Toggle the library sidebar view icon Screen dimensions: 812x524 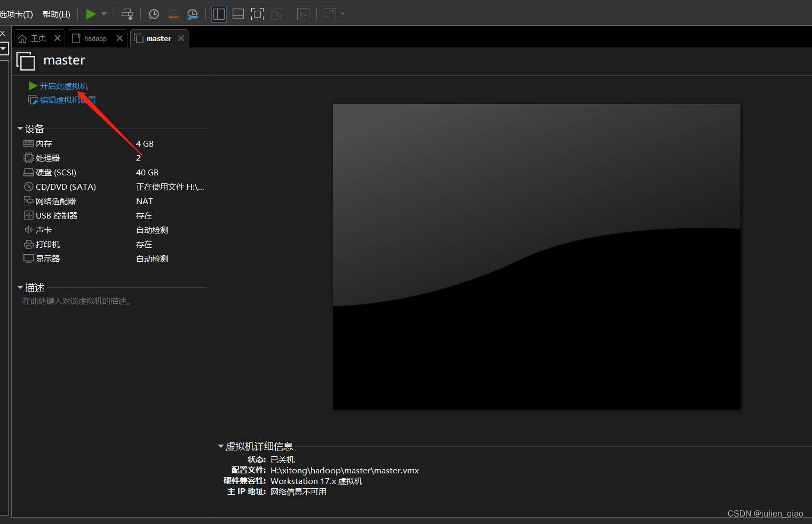(219, 14)
